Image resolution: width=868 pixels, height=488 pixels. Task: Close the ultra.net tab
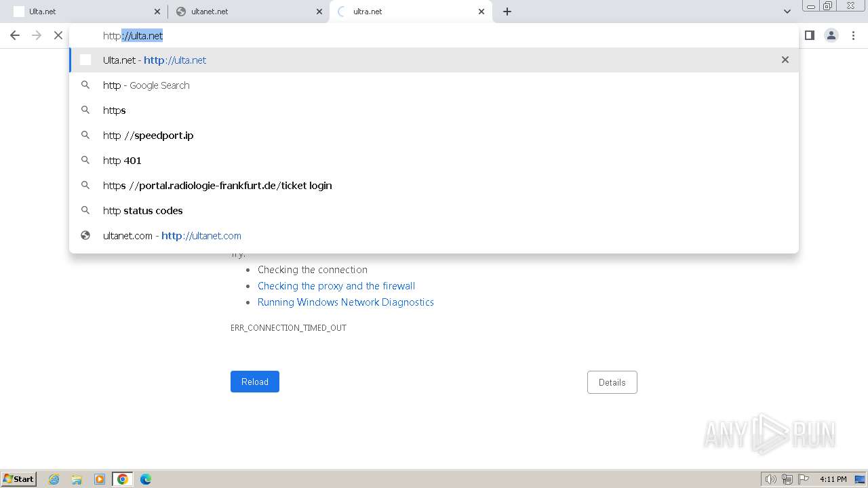481,12
